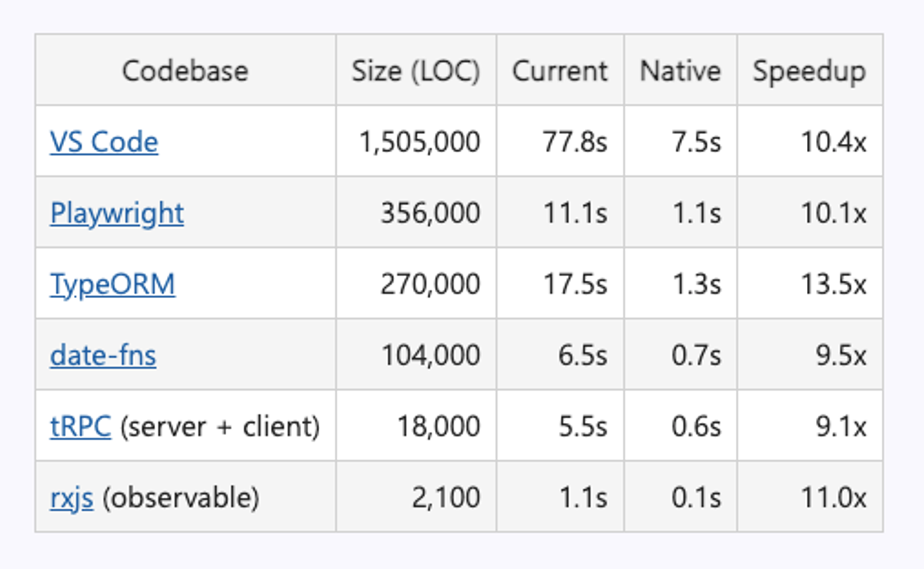Select the 77.8s current time cell
Screen dimensions: 924x569
click(x=560, y=141)
